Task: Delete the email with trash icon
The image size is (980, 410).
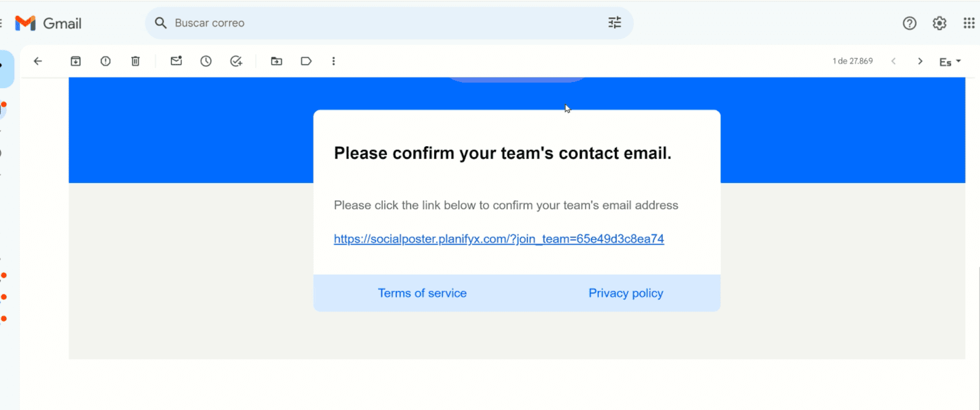Action: click(x=135, y=61)
